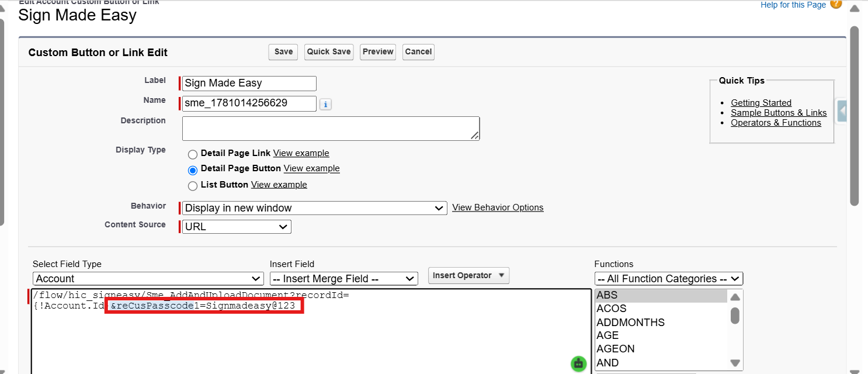Click functions list scroll up arrow
The image size is (868, 374).
click(x=735, y=297)
